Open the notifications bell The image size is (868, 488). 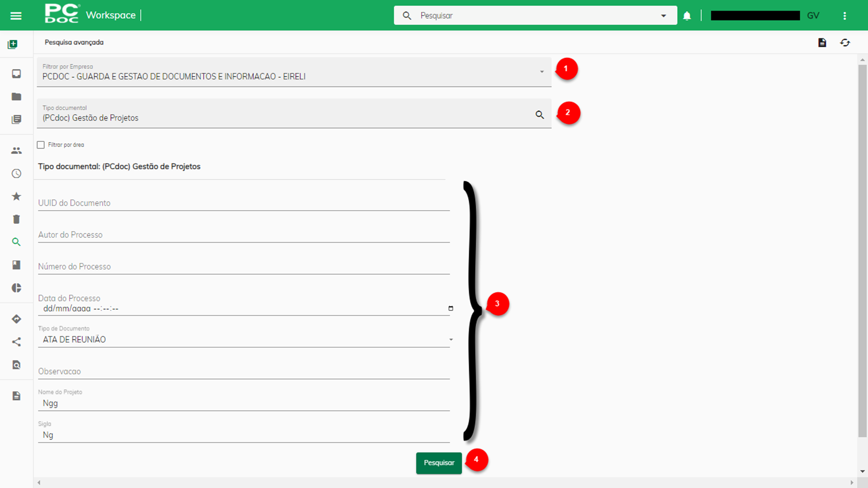click(687, 15)
